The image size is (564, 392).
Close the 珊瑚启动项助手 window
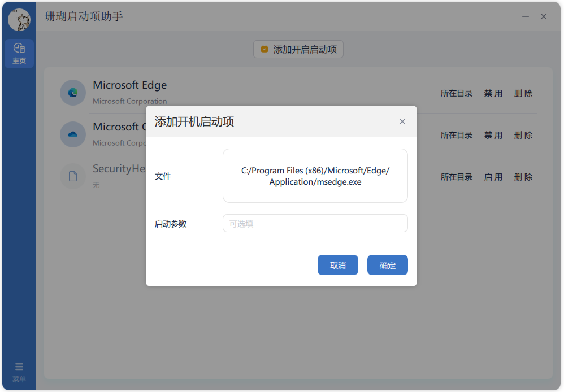coord(544,16)
